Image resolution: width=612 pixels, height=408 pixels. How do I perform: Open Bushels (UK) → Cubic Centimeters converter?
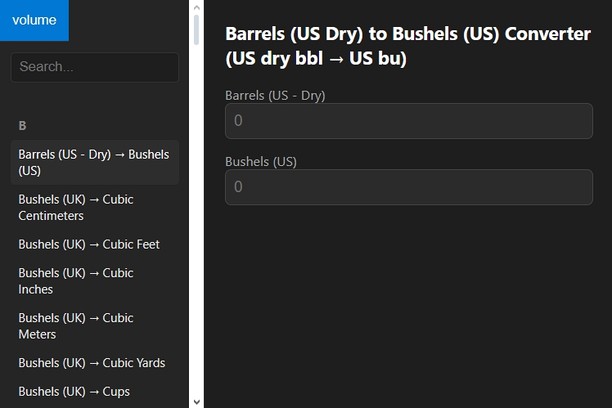pos(76,207)
